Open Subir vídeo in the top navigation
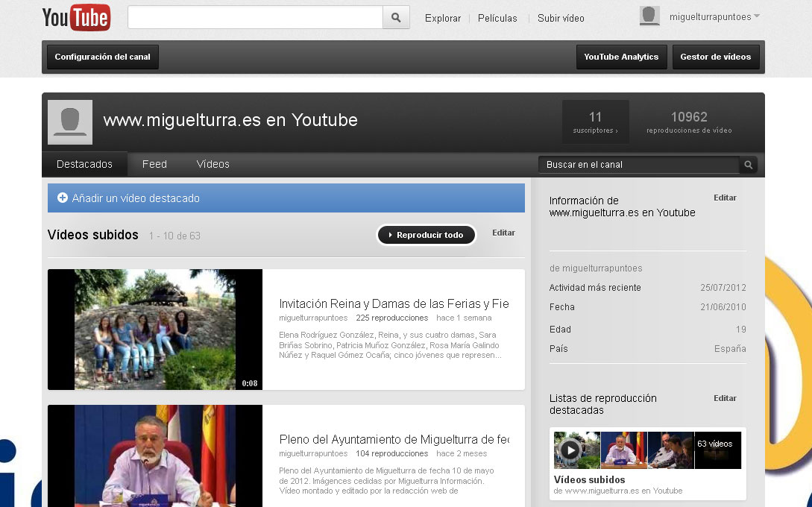 pyautogui.click(x=561, y=18)
